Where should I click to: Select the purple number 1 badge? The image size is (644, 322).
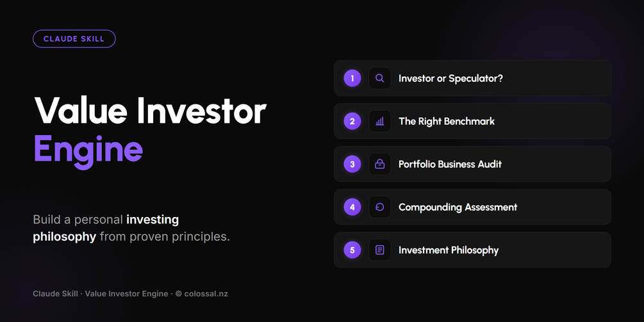tap(352, 78)
